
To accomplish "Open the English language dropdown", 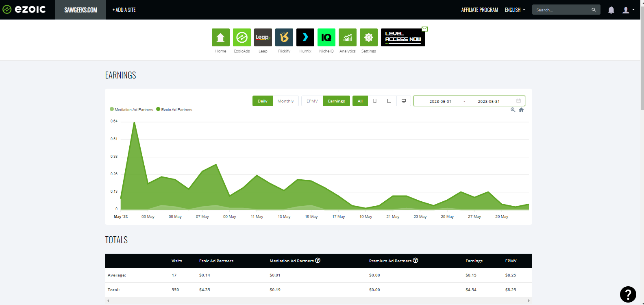I will click(515, 10).
